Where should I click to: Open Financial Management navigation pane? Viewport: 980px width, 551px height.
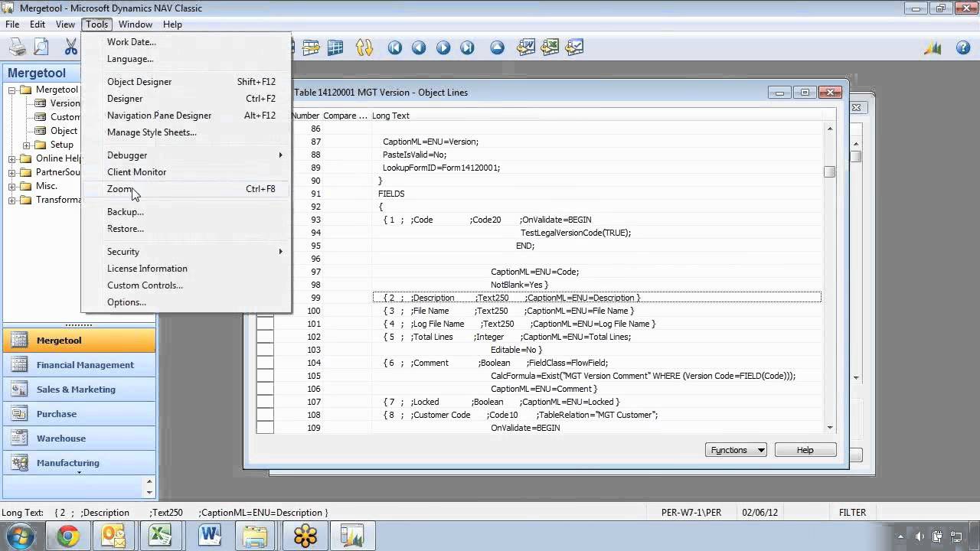pyautogui.click(x=80, y=365)
